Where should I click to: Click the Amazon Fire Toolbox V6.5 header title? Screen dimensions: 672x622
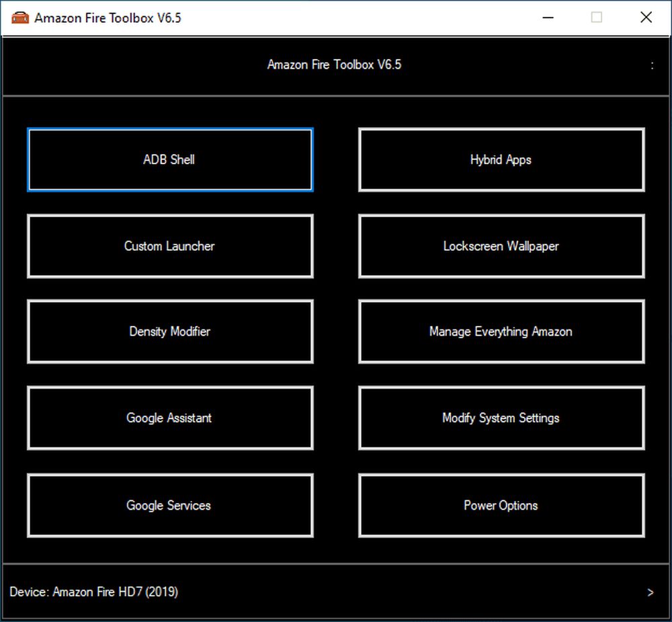(334, 65)
